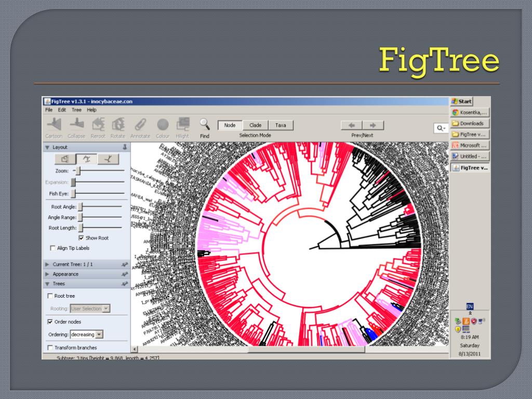Click the EN language indicator
Screen dimensions: 532x399
click(x=470, y=307)
